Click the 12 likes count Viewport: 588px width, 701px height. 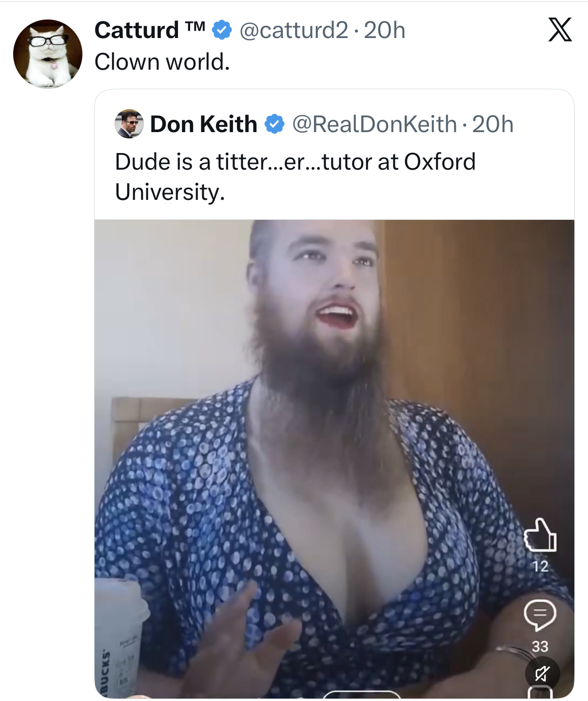(540, 566)
